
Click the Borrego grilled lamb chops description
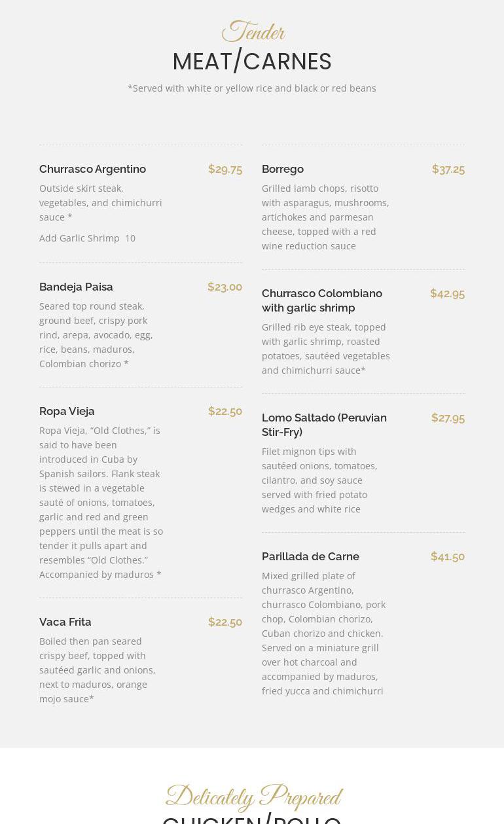[325, 217]
